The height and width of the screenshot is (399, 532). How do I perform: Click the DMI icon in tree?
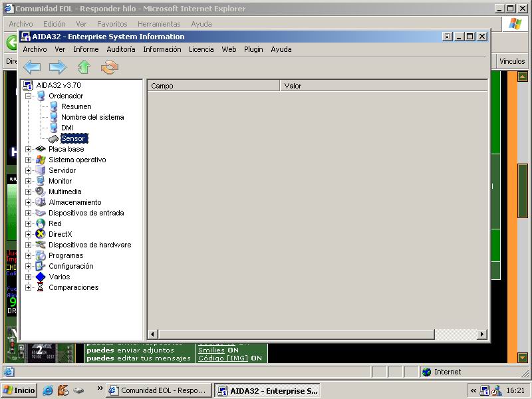tap(53, 128)
